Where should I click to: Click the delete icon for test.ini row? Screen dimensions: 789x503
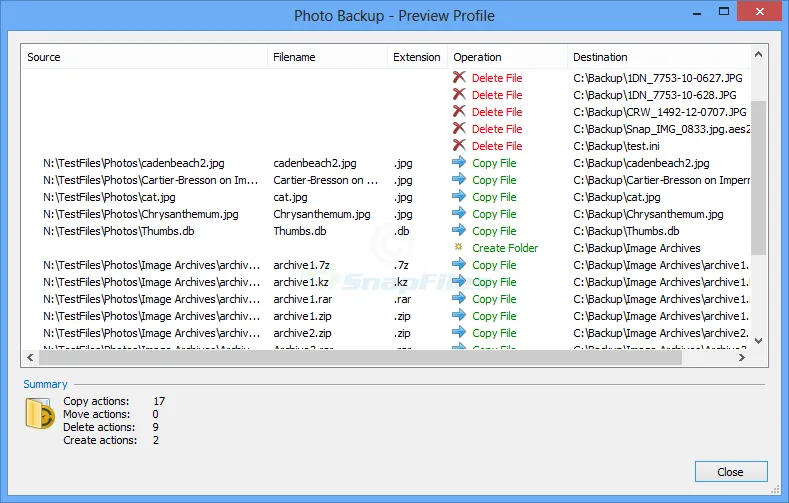click(459, 145)
